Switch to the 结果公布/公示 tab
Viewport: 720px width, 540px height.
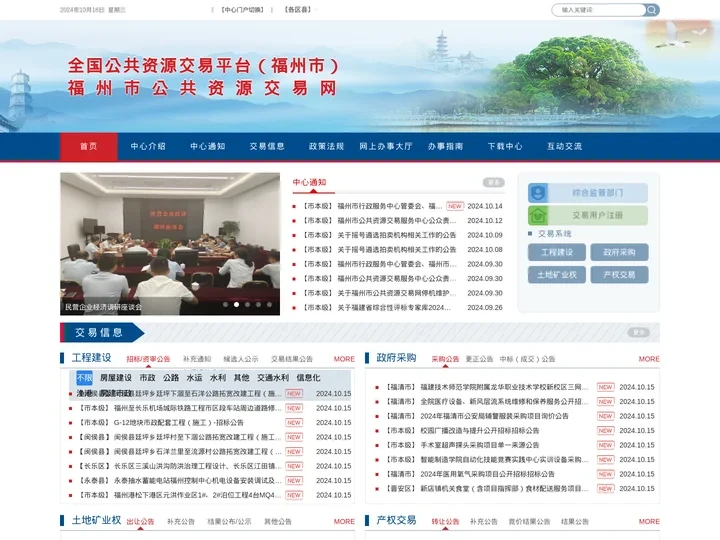pos(229,522)
